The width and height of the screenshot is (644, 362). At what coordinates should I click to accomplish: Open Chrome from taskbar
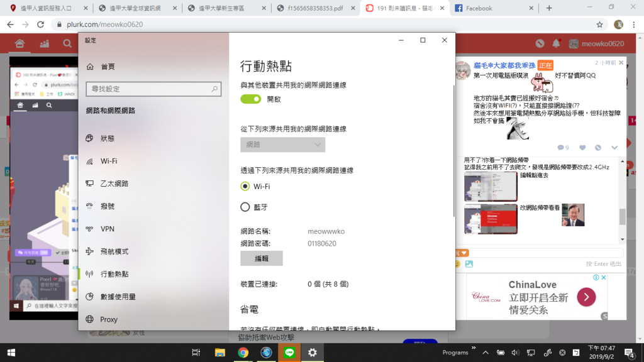(243, 353)
